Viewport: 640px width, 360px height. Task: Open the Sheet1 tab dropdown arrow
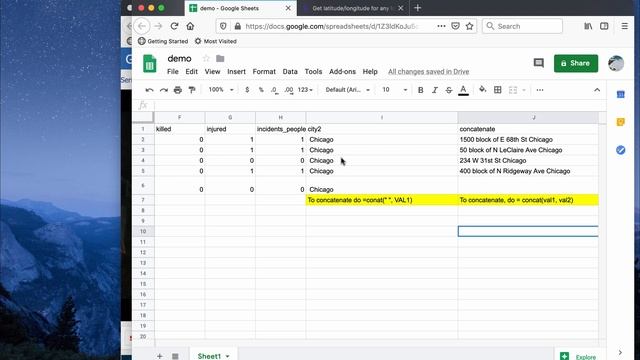(227, 356)
